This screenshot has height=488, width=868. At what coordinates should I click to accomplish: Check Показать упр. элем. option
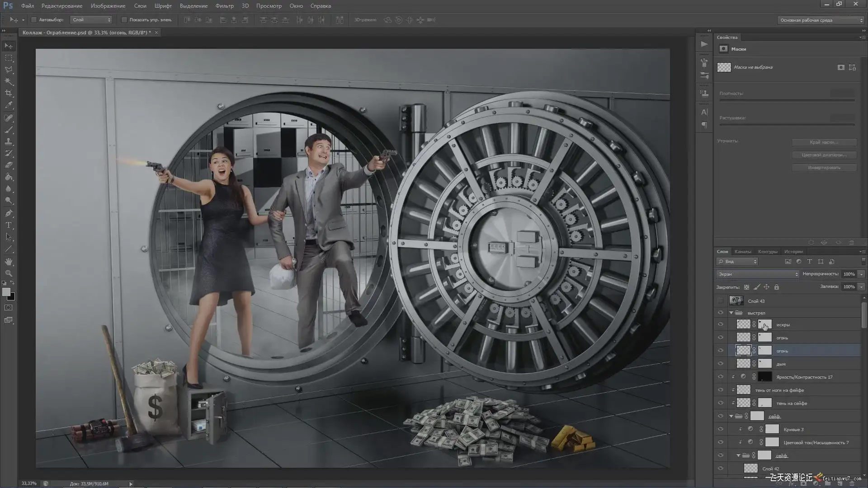pos(124,20)
